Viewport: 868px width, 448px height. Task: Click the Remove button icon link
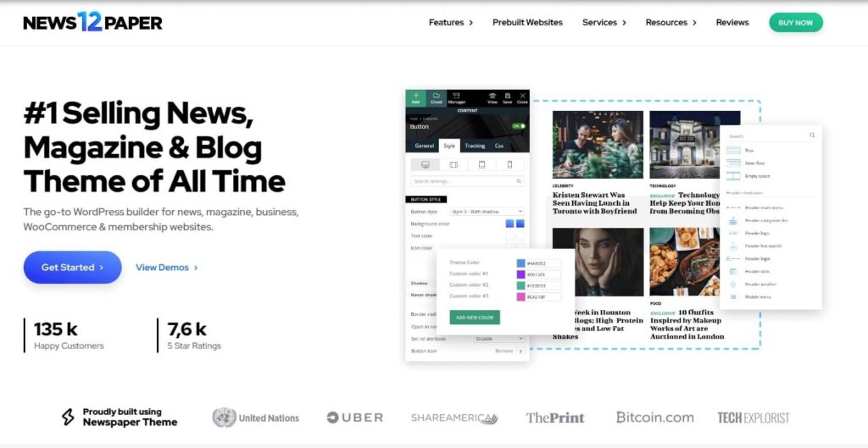tap(504, 351)
